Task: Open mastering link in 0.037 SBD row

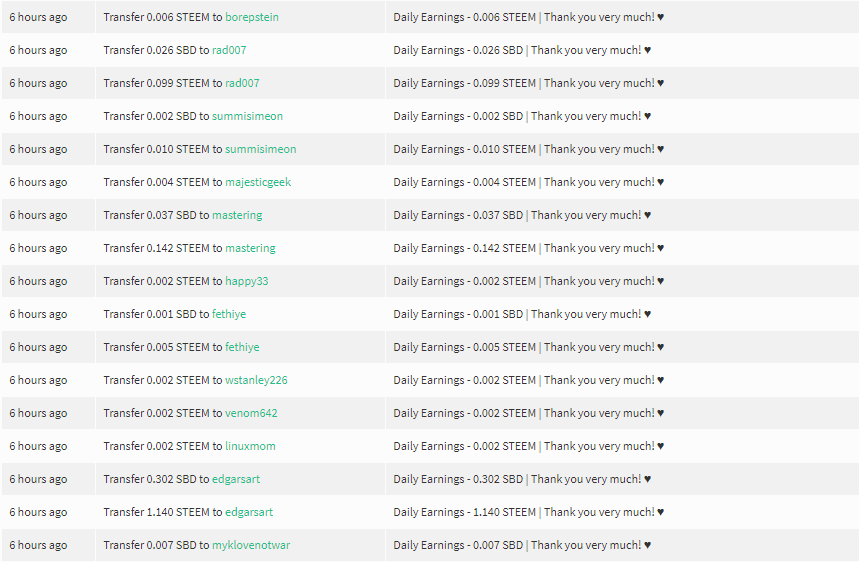Action: coord(237,215)
